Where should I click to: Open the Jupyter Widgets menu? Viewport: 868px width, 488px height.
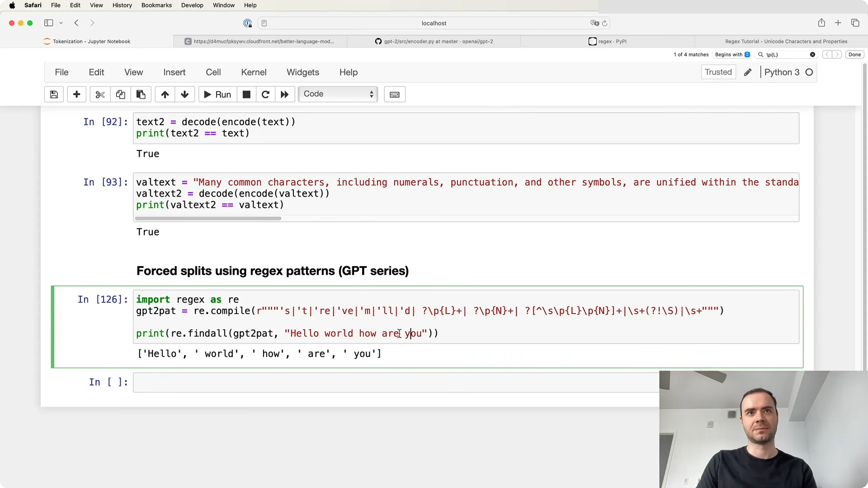(x=303, y=72)
